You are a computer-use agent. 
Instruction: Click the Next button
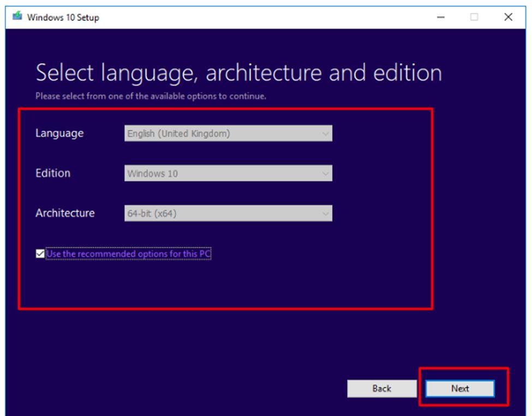[460, 389]
